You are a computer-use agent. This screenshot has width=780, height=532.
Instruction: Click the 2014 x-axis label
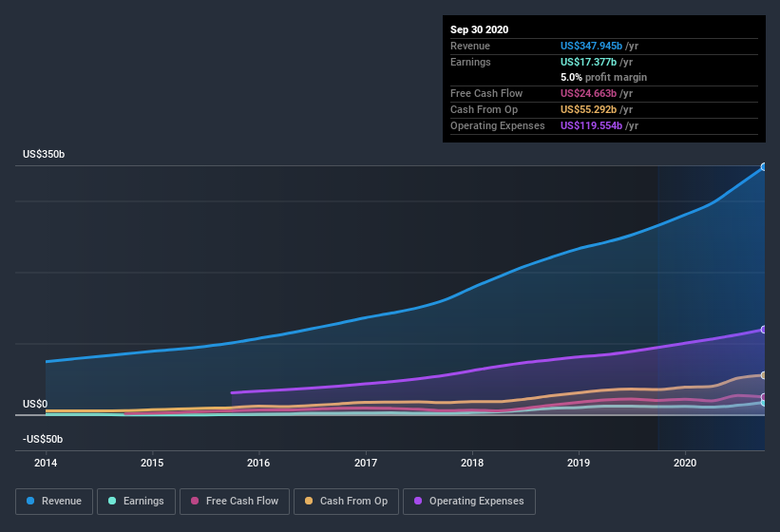click(46, 463)
